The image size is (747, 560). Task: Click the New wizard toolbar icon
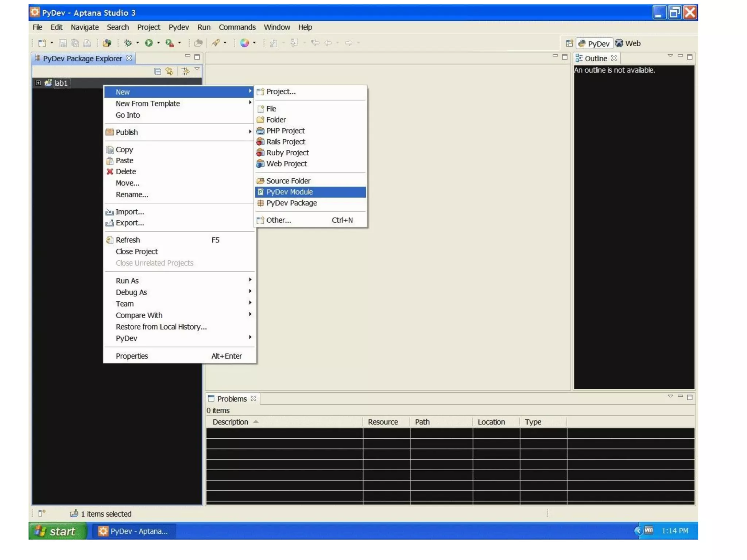(x=42, y=43)
